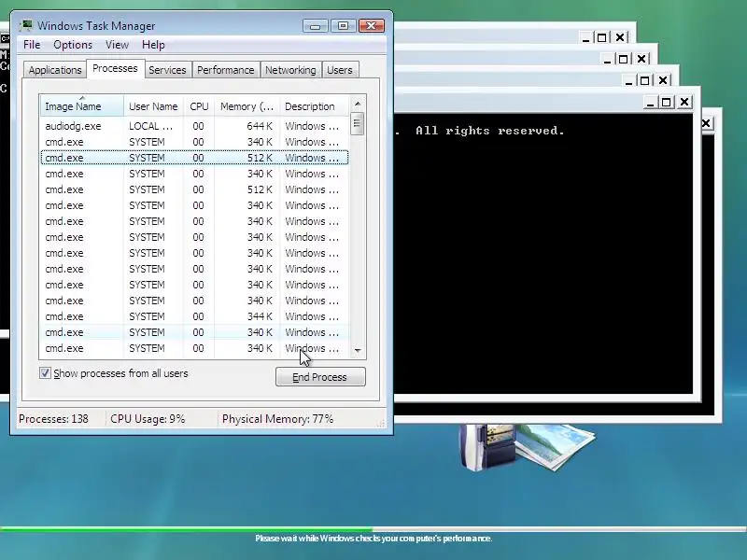Open the Options menu
This screenshot has height=560, width=747.
73,45
